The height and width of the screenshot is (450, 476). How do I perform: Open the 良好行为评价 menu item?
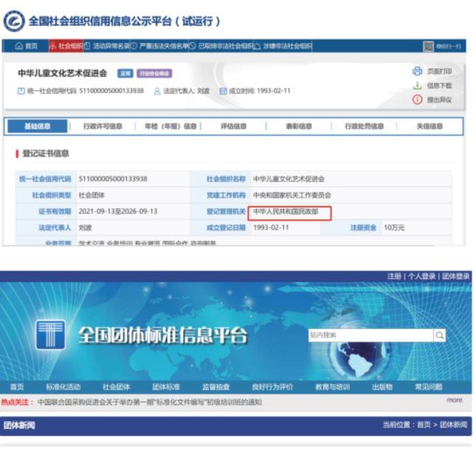(x=272, y=387)
